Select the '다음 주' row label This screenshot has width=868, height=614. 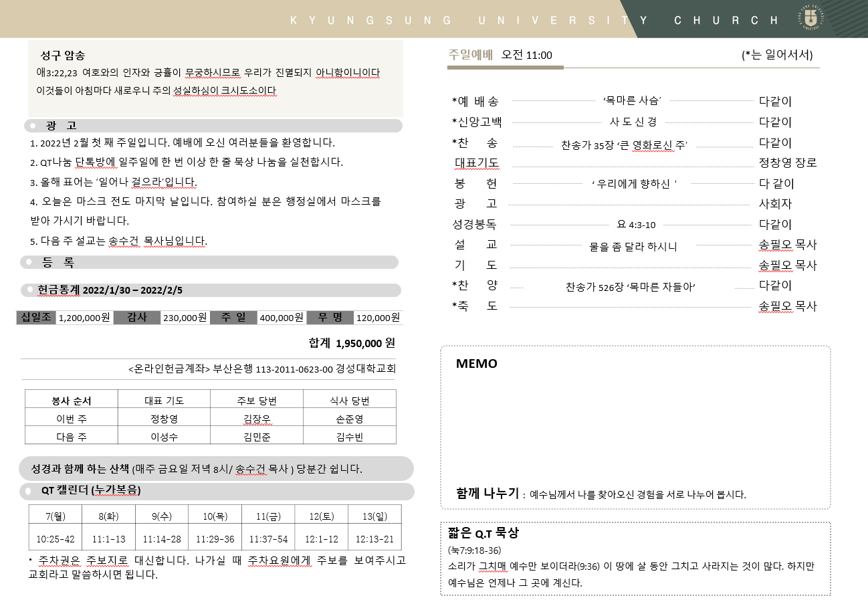point(72,437)
